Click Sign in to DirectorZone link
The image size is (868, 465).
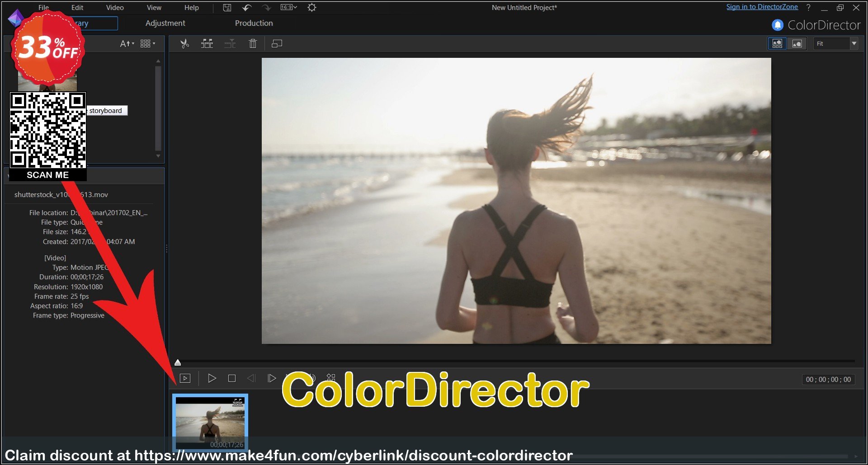pos(762,7)
